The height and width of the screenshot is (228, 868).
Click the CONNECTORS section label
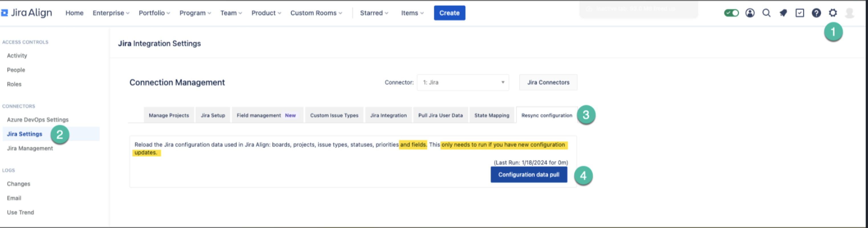click(x=19, y=106)
